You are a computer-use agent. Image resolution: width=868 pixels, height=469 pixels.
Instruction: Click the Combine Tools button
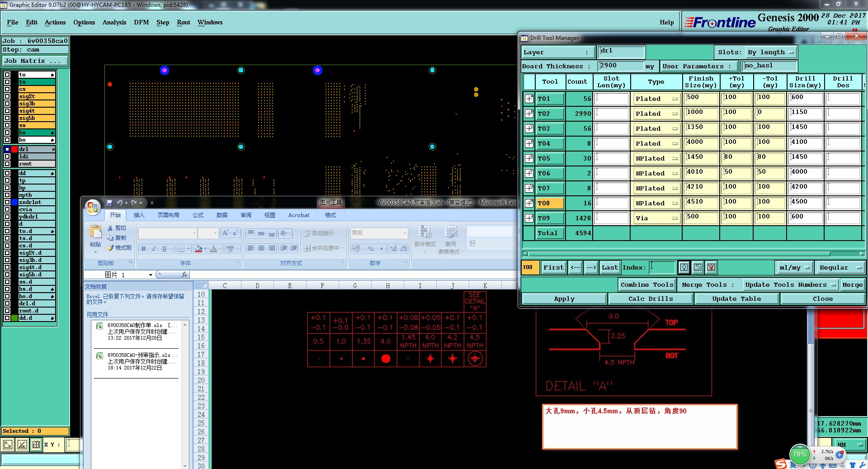point(646,285)
